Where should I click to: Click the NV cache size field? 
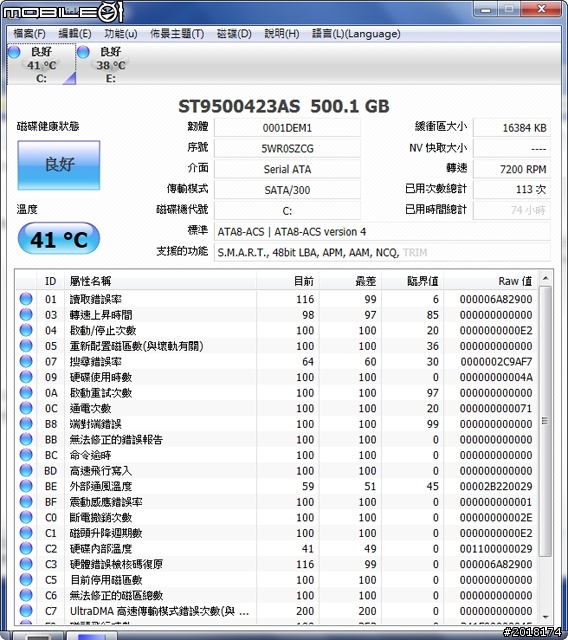coord(512,149)
